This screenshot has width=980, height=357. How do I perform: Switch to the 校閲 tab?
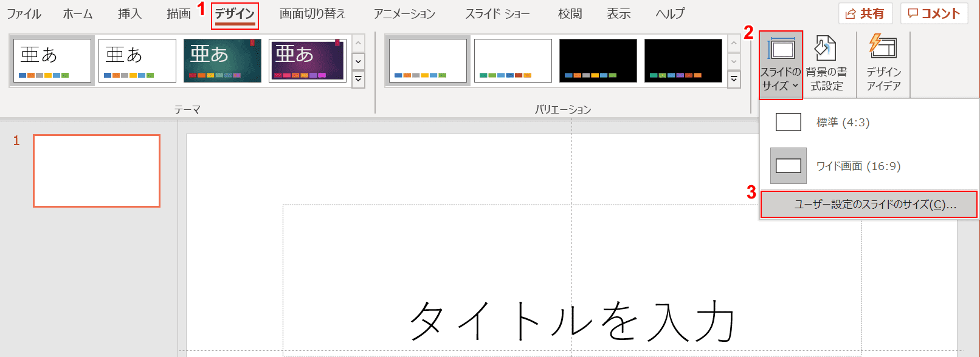(x=570, y=14)
